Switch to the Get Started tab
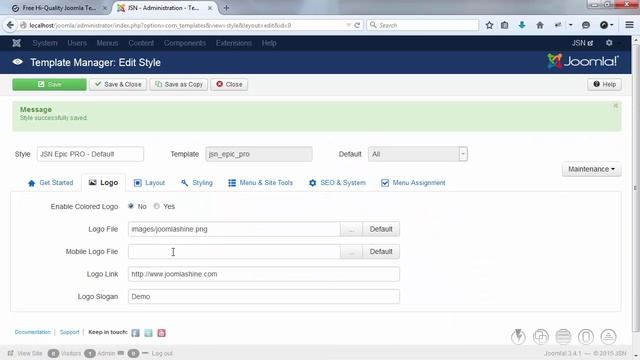Image resolution: width=640 pixels, height=360 pixels. tap(50, 182)
